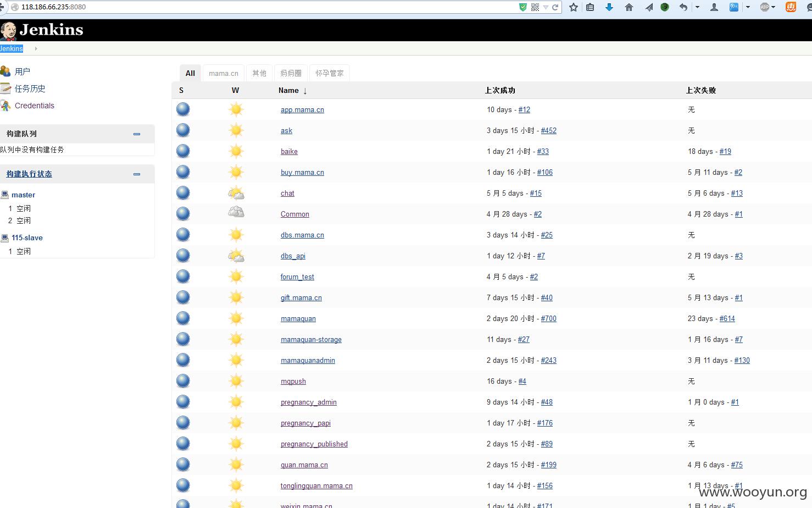Open build #452 of ask

click(x=549, y=131)
